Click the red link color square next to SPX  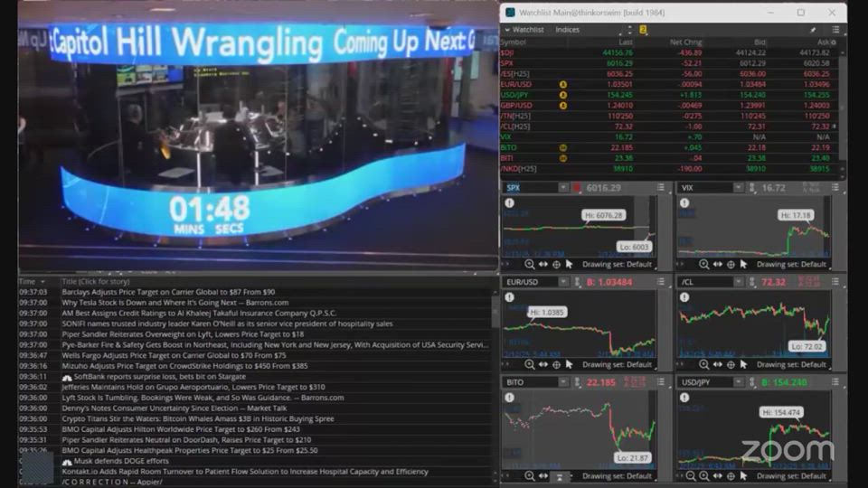click(x=576, y=188)
